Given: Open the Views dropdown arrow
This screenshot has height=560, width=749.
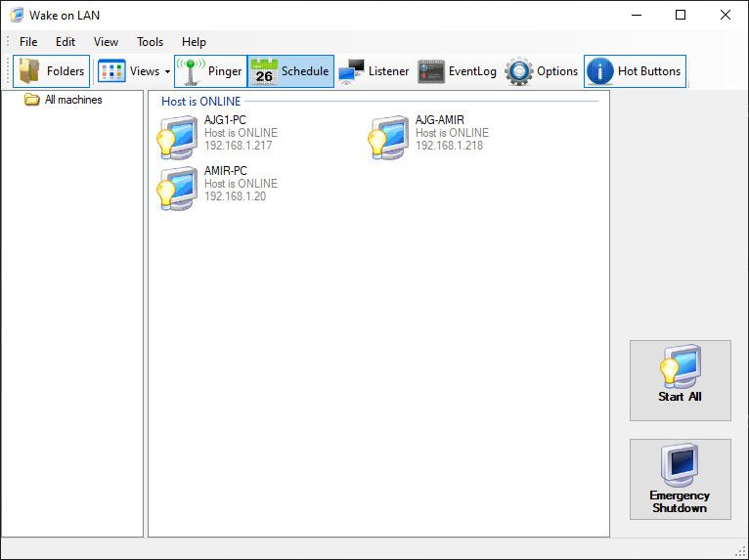Looking at the screenshot, I should point(167,71).
